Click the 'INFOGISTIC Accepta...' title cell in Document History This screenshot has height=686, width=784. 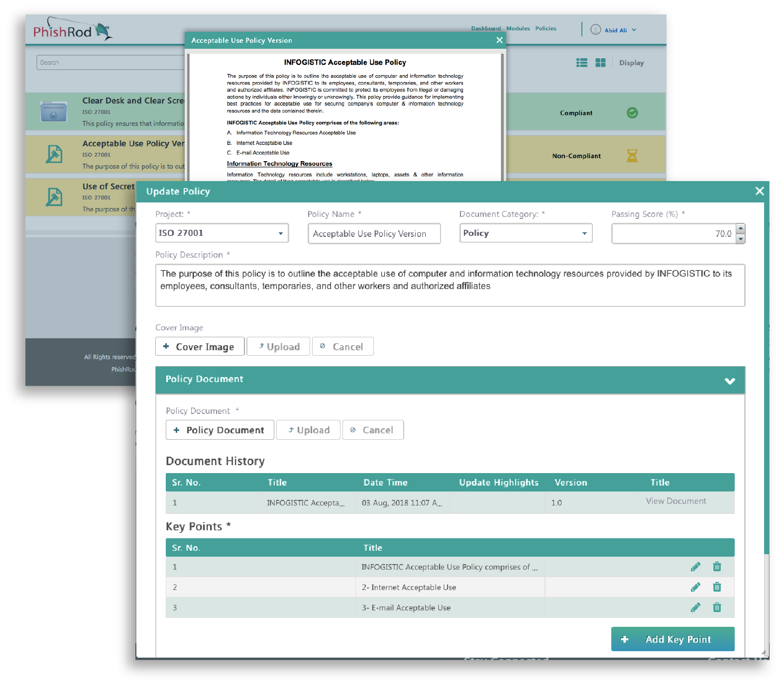pos(308,502)
